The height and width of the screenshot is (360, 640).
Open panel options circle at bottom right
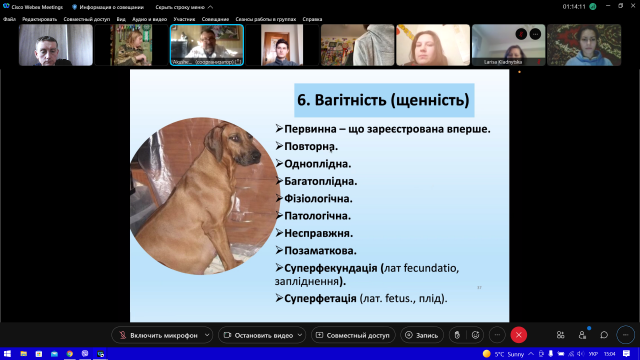point(625,335)
